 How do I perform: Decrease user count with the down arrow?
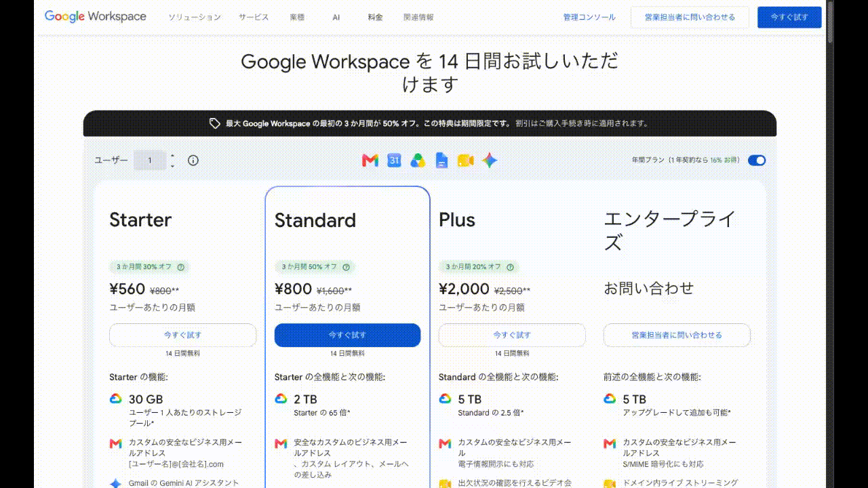point(173,165)
